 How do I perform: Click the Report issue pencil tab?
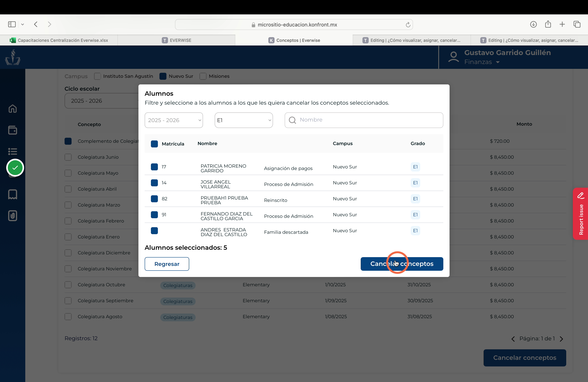581,214
